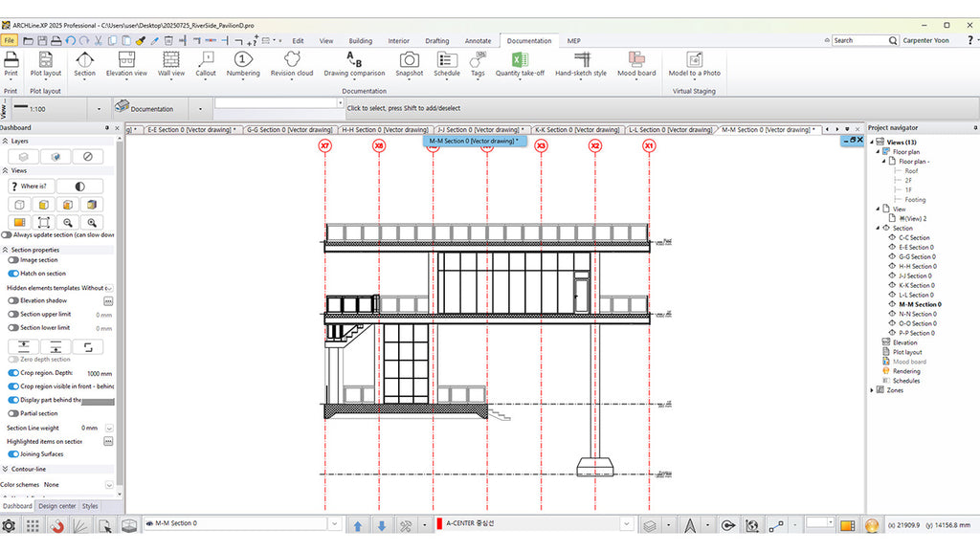Click the Undo arrow in quick toolbar

70,40
